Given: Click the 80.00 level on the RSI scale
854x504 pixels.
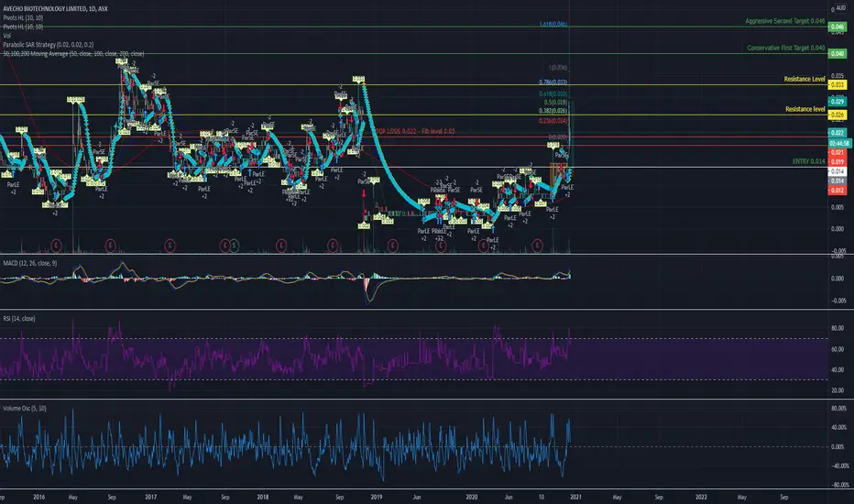Looking at the screenshot, I should click(838, 329).
